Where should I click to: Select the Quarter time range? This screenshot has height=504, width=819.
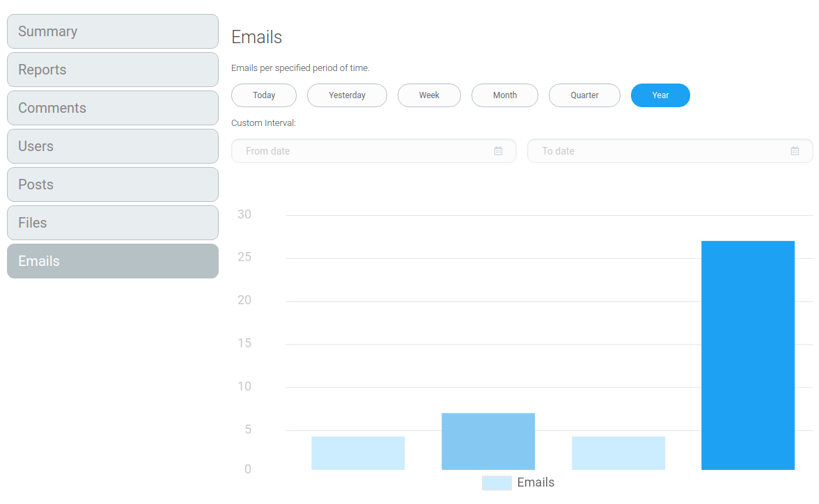coord(584,95)
